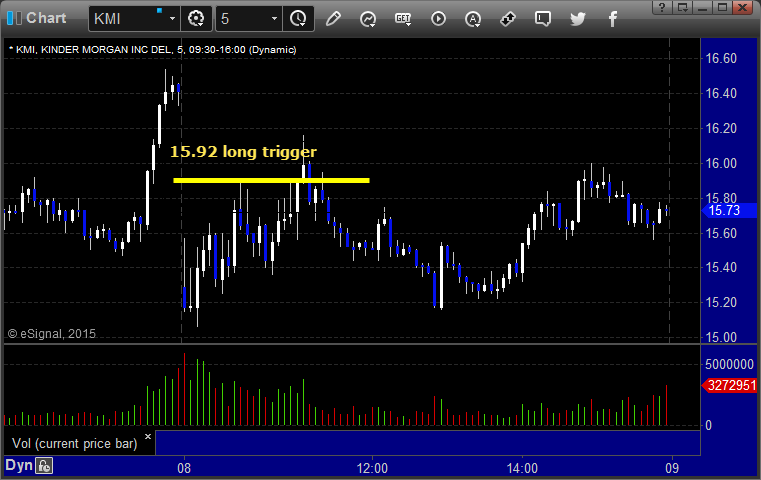Click the 09 date label on axis
The width and height of the screenshot is (761, 480).
pyautogui.click(x=672, y=468)
